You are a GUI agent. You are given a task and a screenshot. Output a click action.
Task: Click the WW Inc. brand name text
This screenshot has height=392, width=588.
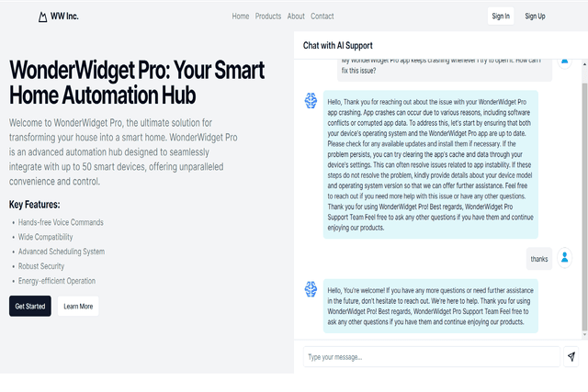(64, 17)
